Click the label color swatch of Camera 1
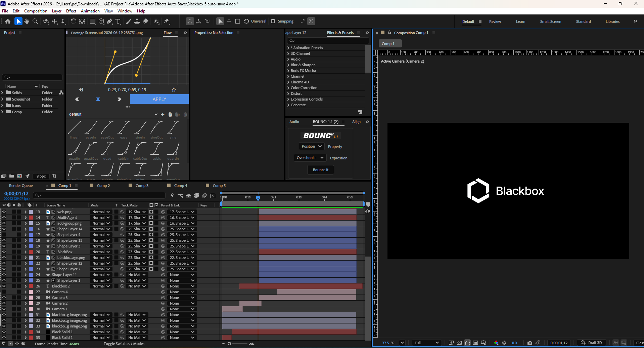Viewport: 644px width, 348px height. [31, 309]
